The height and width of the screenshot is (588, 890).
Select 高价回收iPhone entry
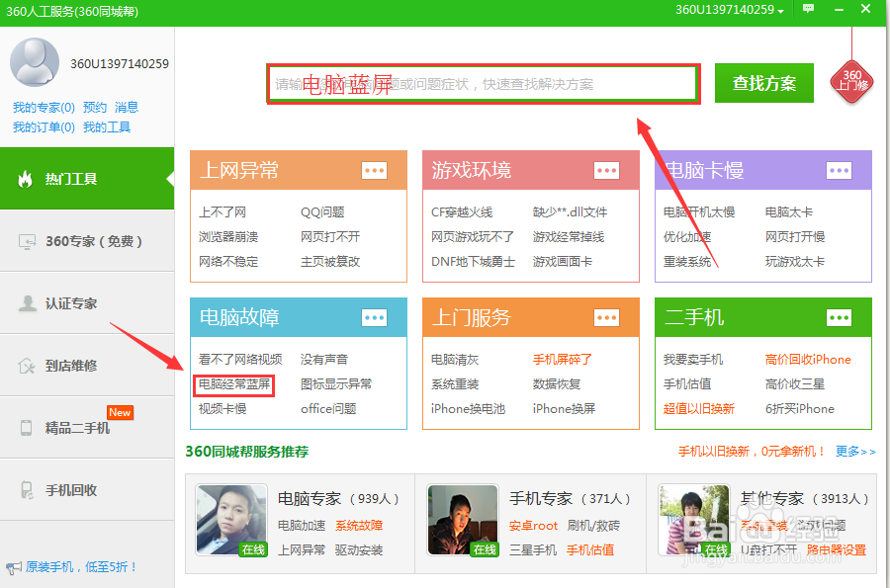click(x=808, y=360)
